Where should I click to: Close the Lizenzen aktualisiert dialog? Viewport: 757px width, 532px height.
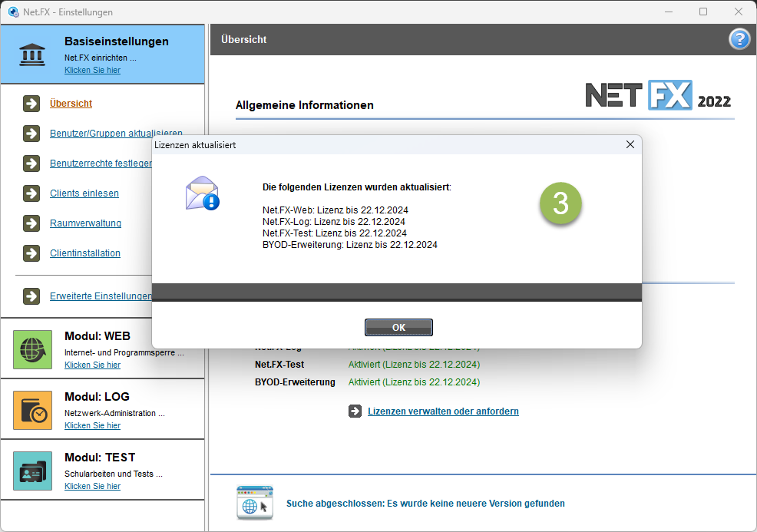[630, 144]
